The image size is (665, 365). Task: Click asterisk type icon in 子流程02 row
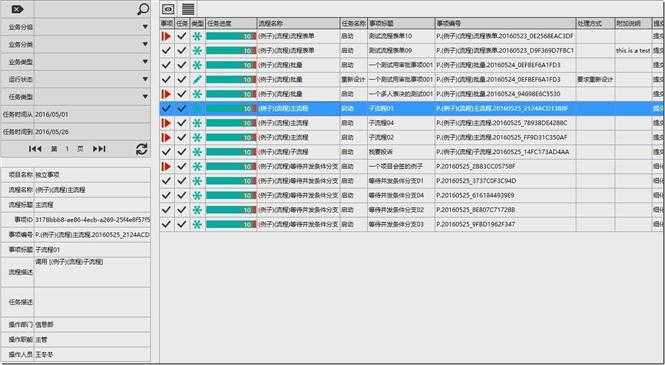pos(197,137)
